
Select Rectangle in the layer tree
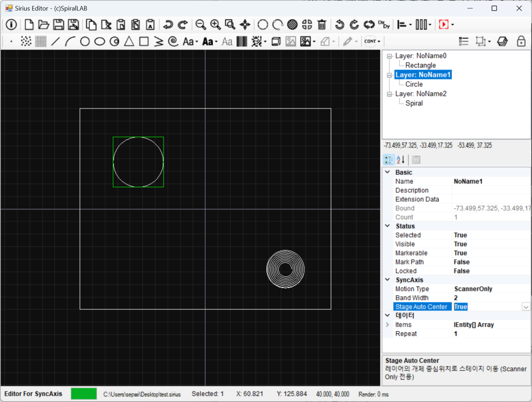click(x=420, y=65)
